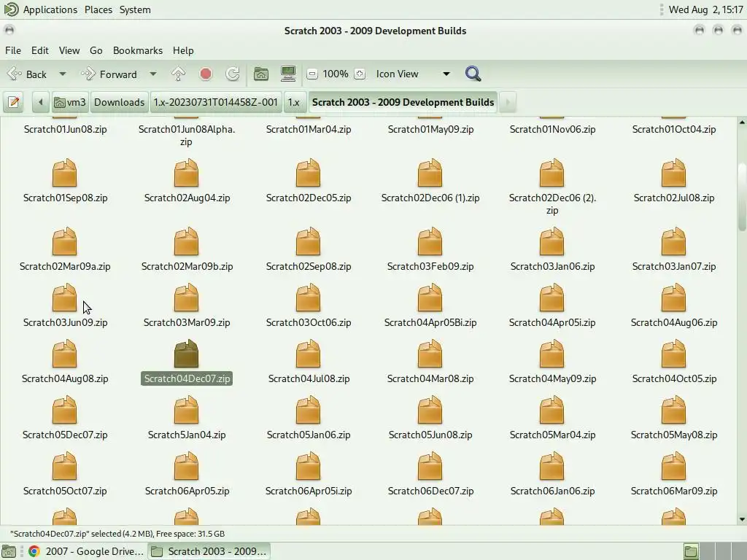This screenshot has height=560, width=747.
Task: Open the Edit menu
Action: [x=40, y=50]
